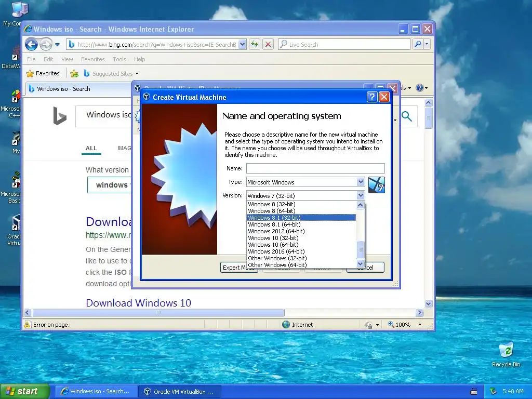The height and width of the screenshot is (399, 532).
Task: Click the IE Help question mark icon
Action: (x=420, y=88)
